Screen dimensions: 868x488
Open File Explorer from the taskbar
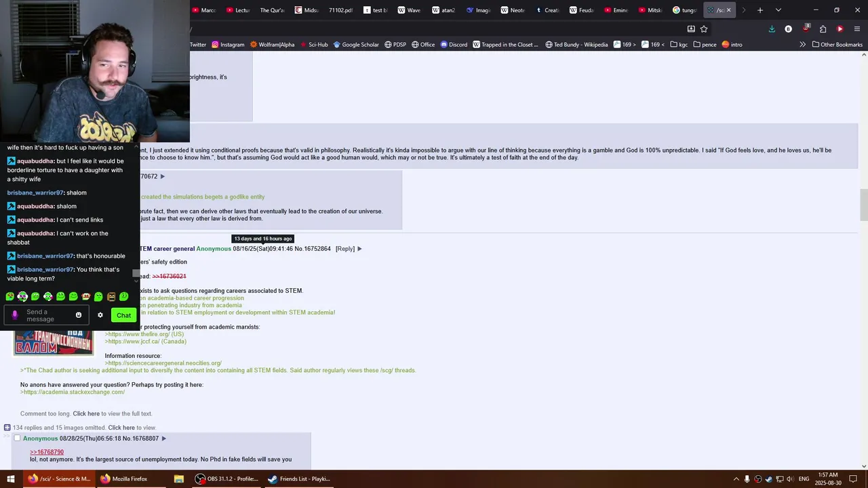179,479
